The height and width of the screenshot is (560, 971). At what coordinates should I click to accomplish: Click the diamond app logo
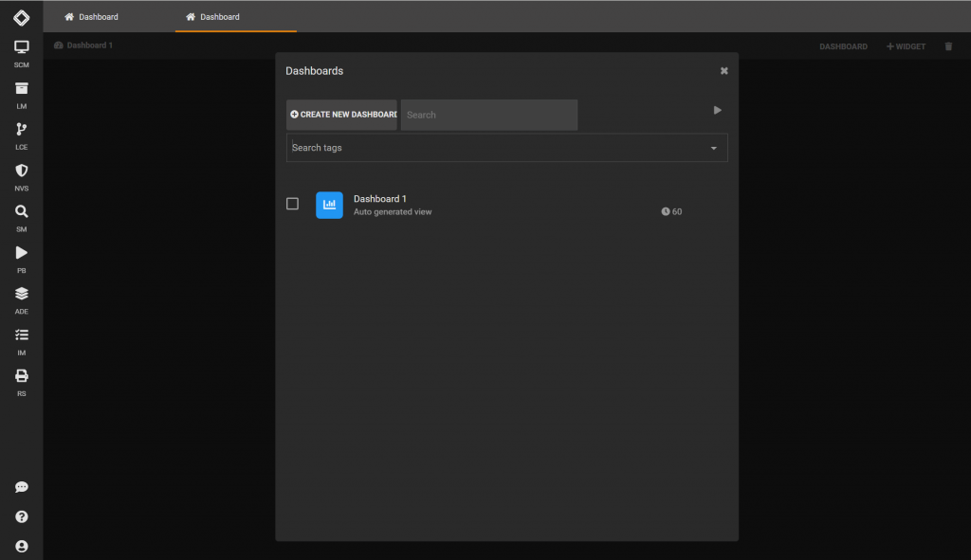coord(21,17)
